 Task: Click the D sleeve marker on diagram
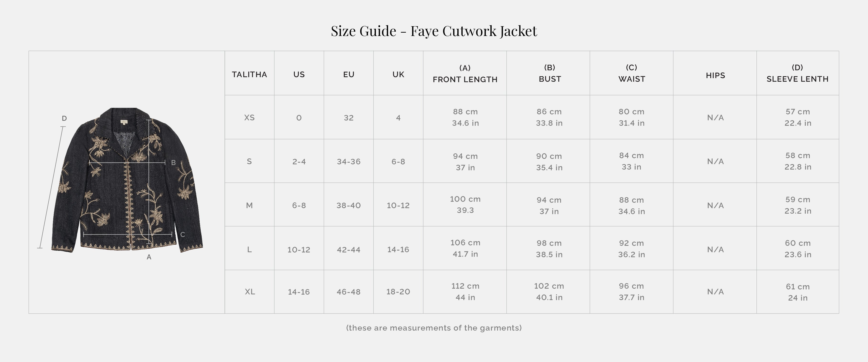click(x=64, y=119)
